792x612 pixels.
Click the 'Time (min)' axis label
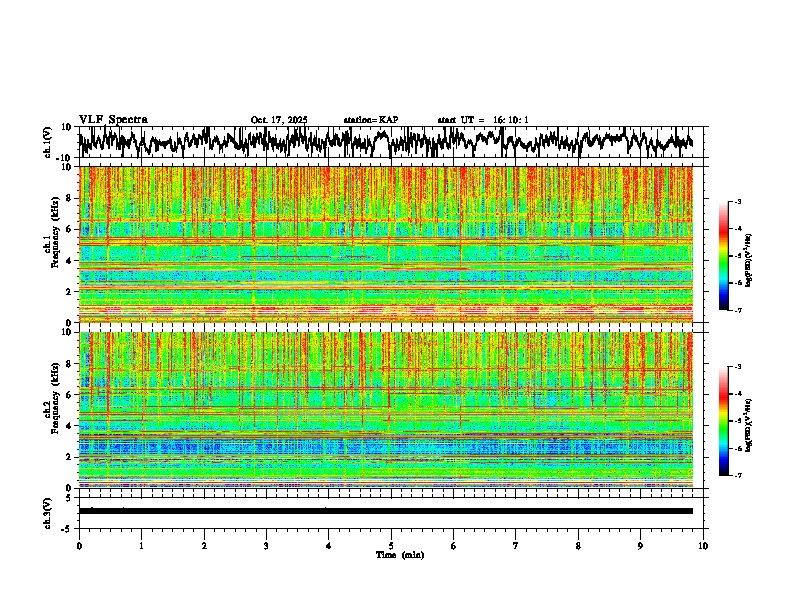(400, 555)
